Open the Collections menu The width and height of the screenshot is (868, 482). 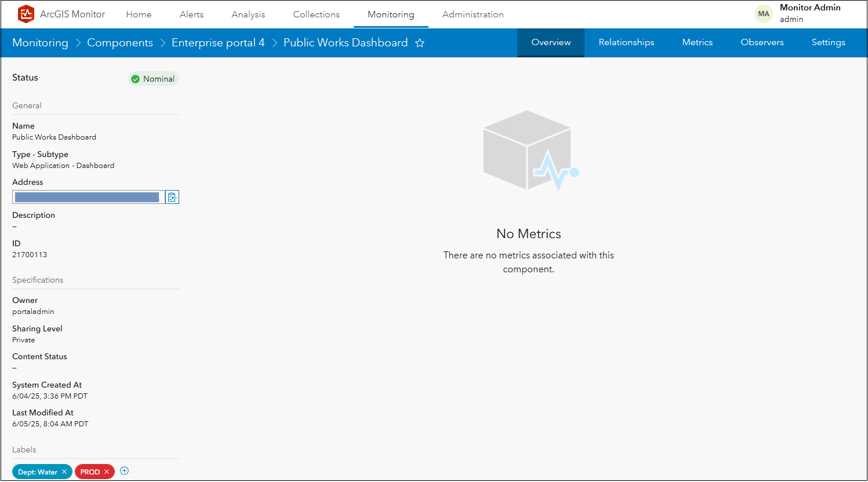point(316,14)
